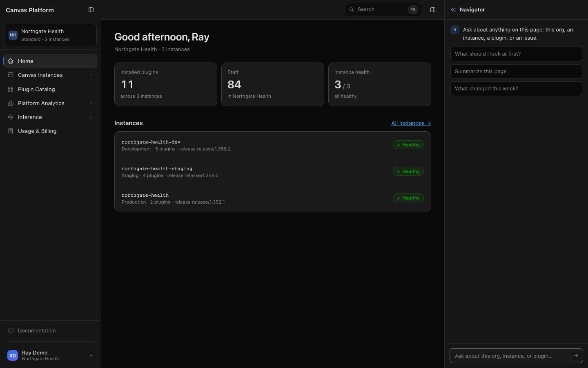The width and height of the screenshot is (588, 368).
Task: Click the magnifier icon in the search box
Action: point(352,9)
